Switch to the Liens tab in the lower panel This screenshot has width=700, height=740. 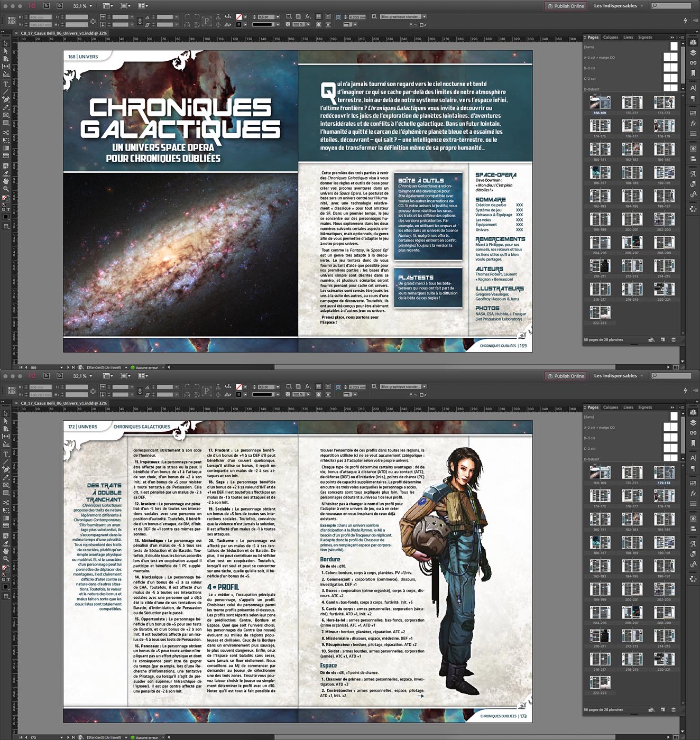pos(628,408)
